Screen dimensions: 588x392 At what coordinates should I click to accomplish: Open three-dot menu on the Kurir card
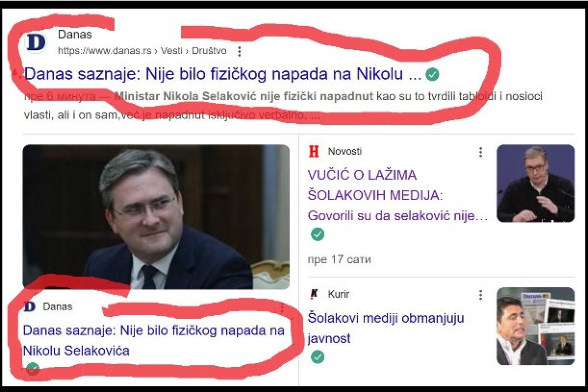(x=481, y=295)
